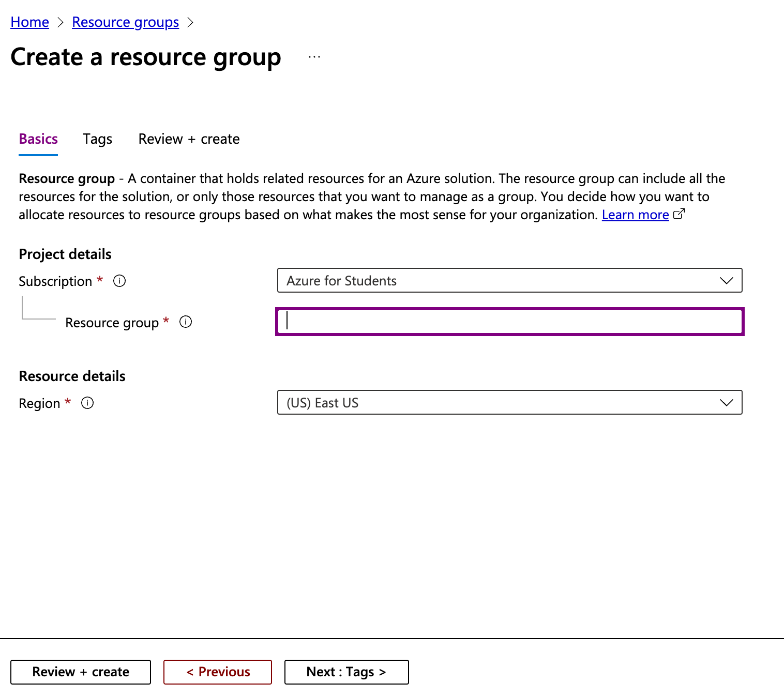Screen dimensions: 784x698
Task: Open the ellipsis menu beside the page title
Action: (x=314, y=57)
